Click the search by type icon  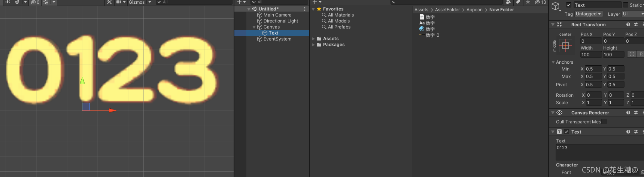[508, 2]
